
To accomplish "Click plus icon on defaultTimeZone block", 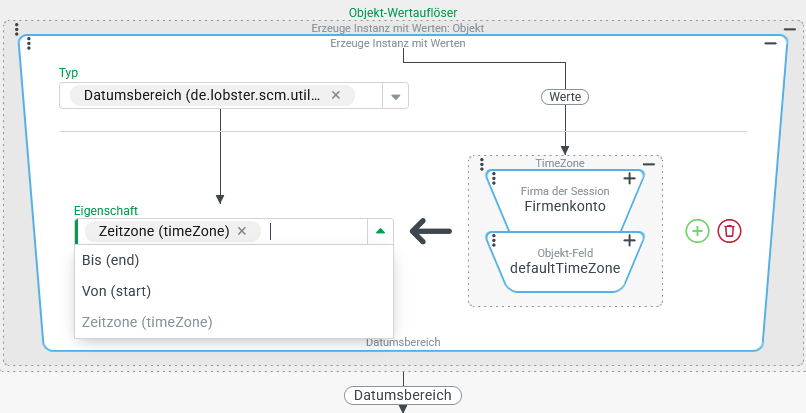I will coord(629,241).
